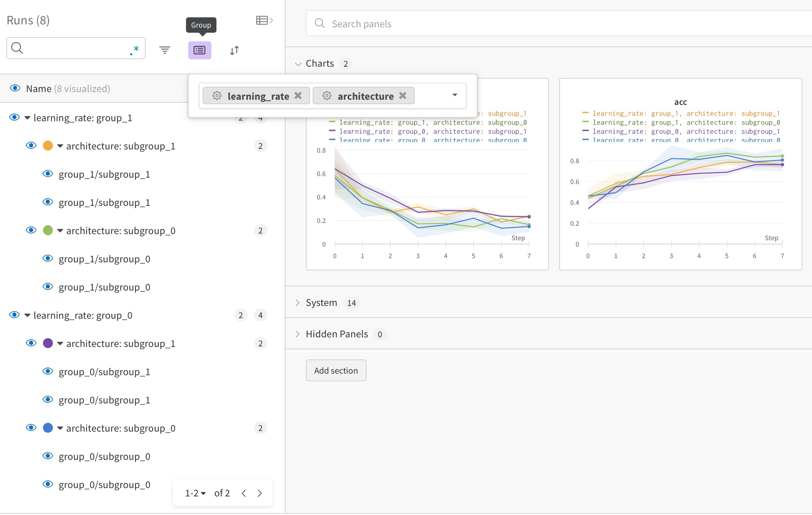812x515 pixels.
Task: Open the grouping keys dropdown arrow
Action: pos(454,95)
